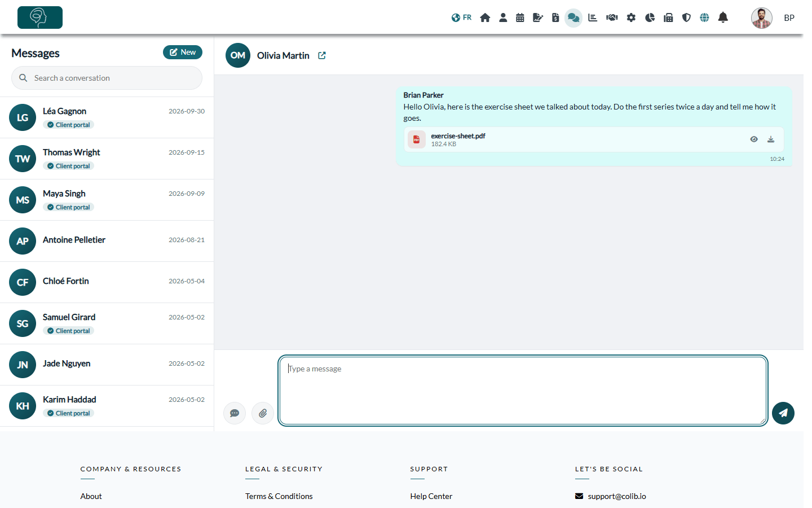Open notifications bell

point(723,17)
